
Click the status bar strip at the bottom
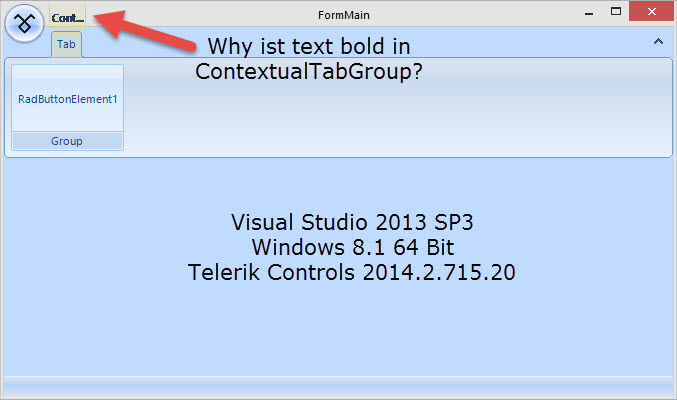338,387
